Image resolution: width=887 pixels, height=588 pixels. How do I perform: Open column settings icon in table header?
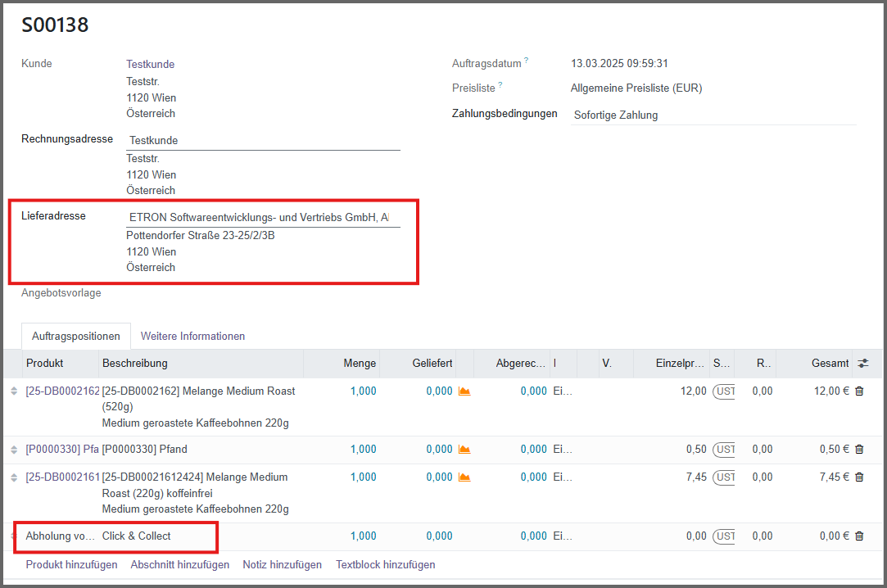click(x=863, y=364)
